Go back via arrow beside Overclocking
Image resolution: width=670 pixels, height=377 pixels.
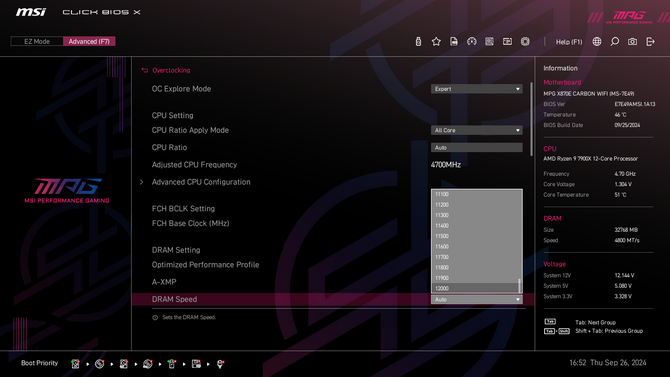click(x=144, y=70)
